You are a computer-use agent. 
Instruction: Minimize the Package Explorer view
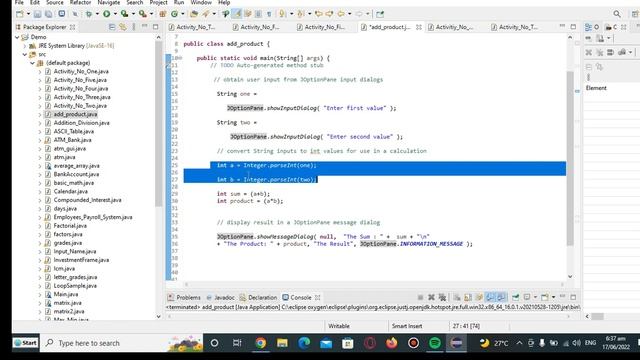[x=144, y=27]
